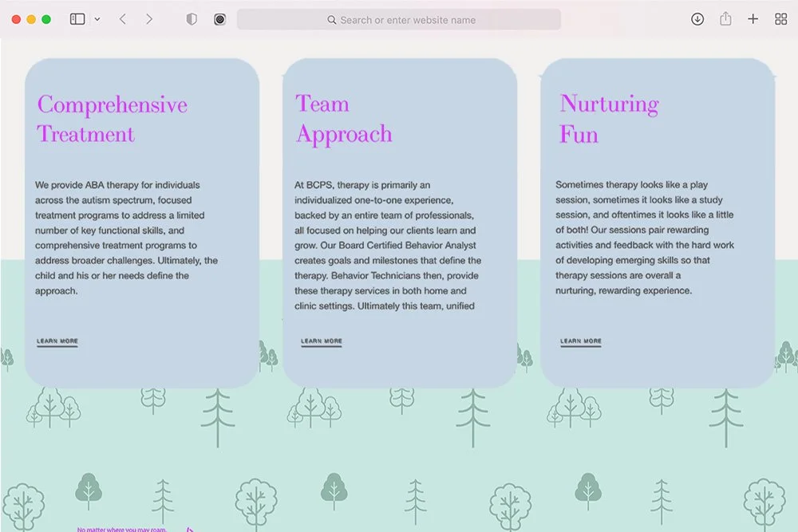Viewport: 798px width, 532px height.
Task: Show the tab overview grid icon
Action: tap(780, 18)
